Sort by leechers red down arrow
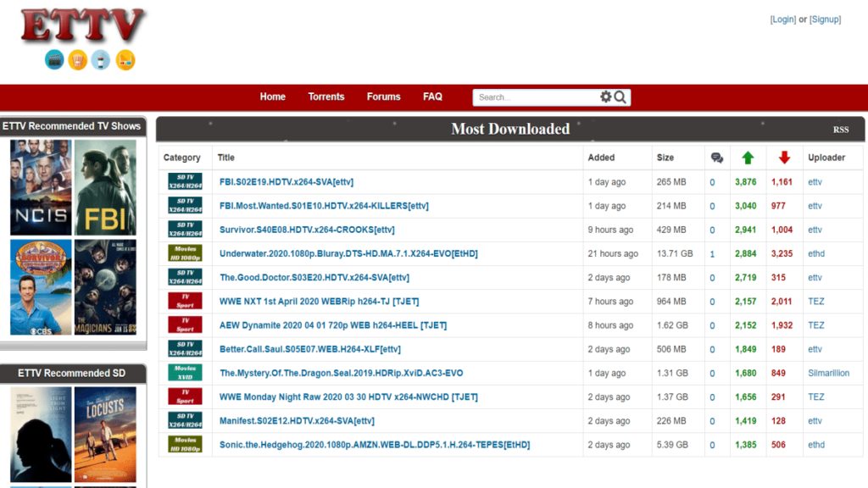Image resolution: width=868 pixels, height=488 pixels. click(784, 158)
